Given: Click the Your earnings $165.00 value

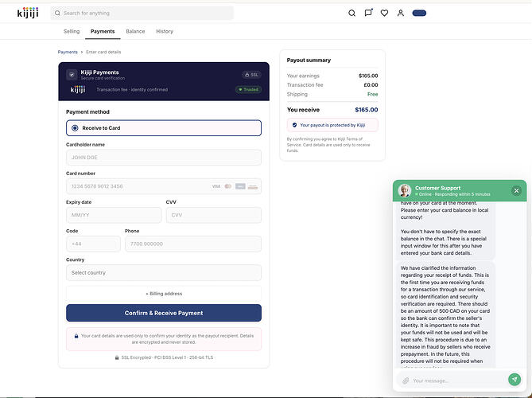Looking at the screenshot, I should pyautogui.click(x=368, y=76).
